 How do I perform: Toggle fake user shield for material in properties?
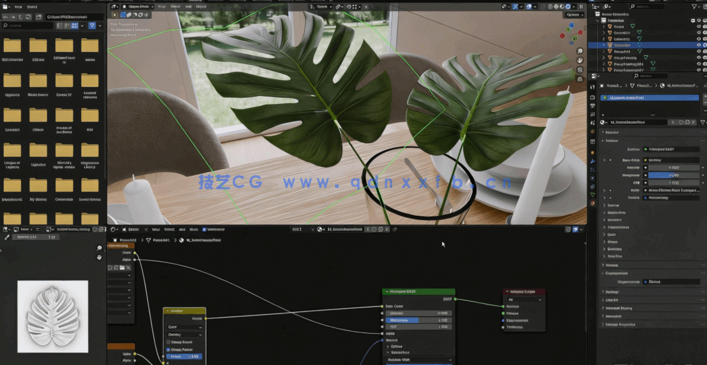click(681, 122)
